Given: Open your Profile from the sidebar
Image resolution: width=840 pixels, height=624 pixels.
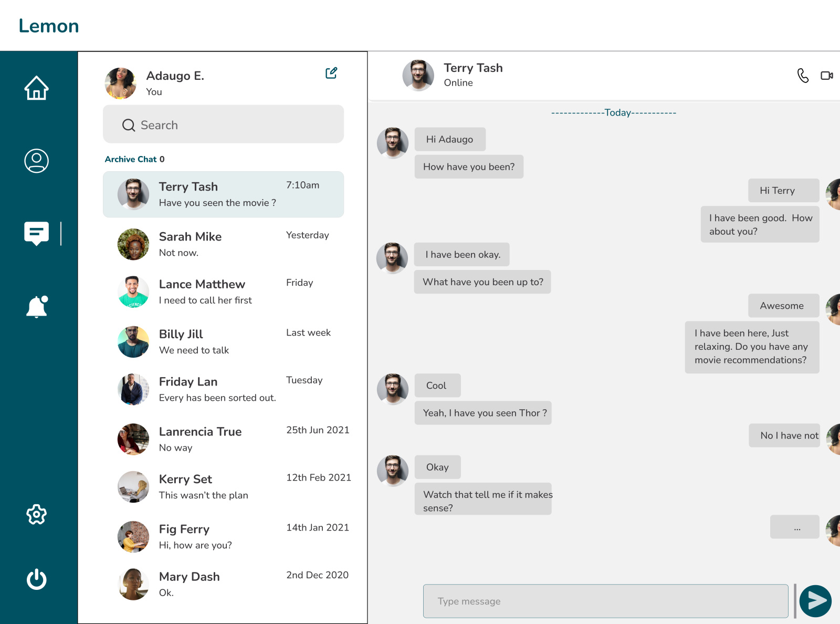Looking at the screenshot, I should click(x=36, y=161).
